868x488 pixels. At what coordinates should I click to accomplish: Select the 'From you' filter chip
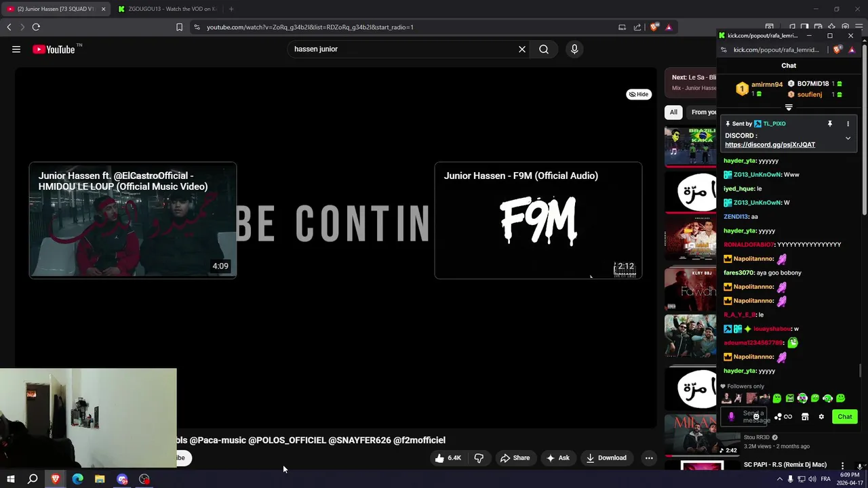click(x=702, y=112)
